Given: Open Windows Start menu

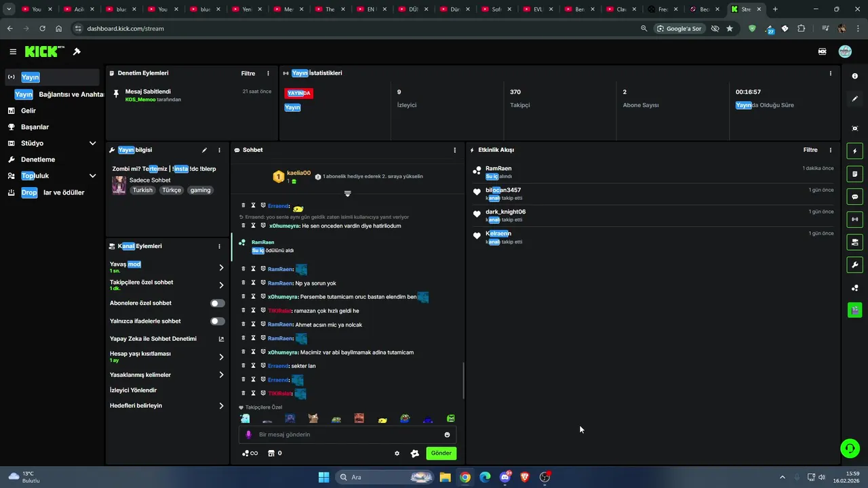Looking at the screenshot, I should pos(323,477).
